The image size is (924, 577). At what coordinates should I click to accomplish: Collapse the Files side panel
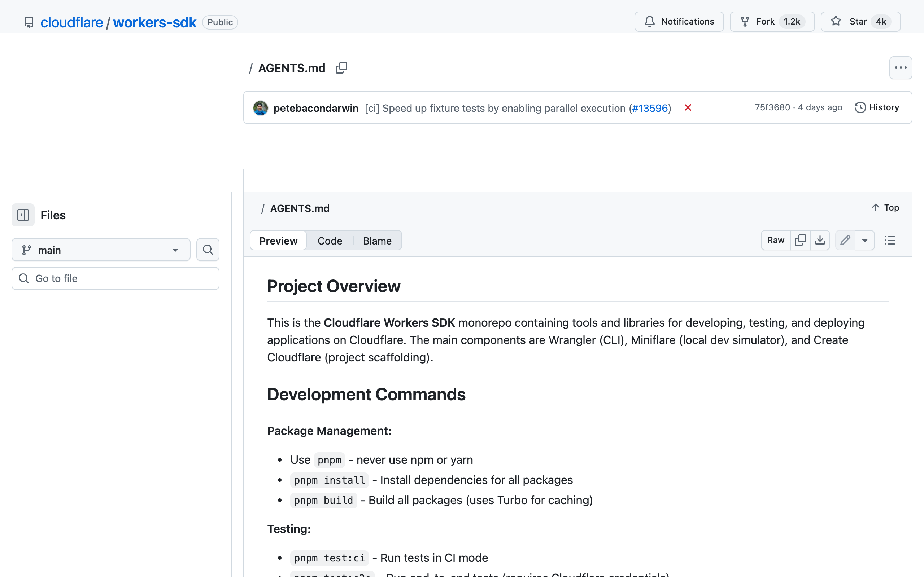(23, 215)
